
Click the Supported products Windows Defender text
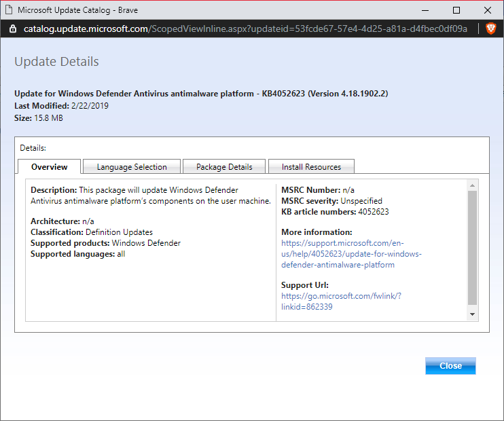pos(105,243)
